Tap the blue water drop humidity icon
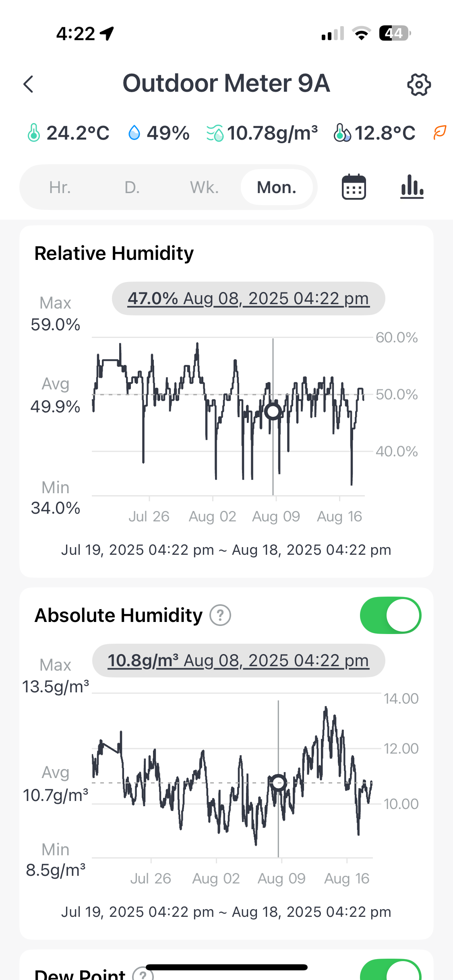This screenshot has width=453, height=980. coord(134,133)
